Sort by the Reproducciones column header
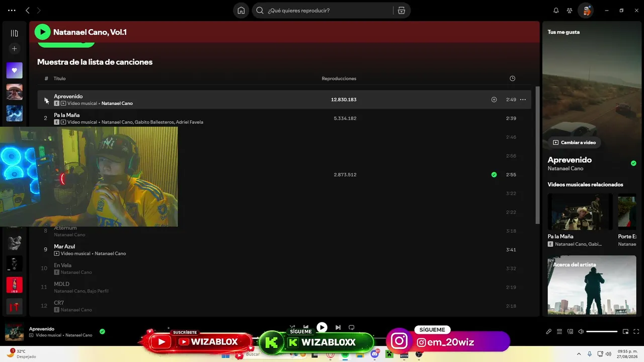This screenshot has width=644, height=362. pyautogui.click(x=339, y=78)
